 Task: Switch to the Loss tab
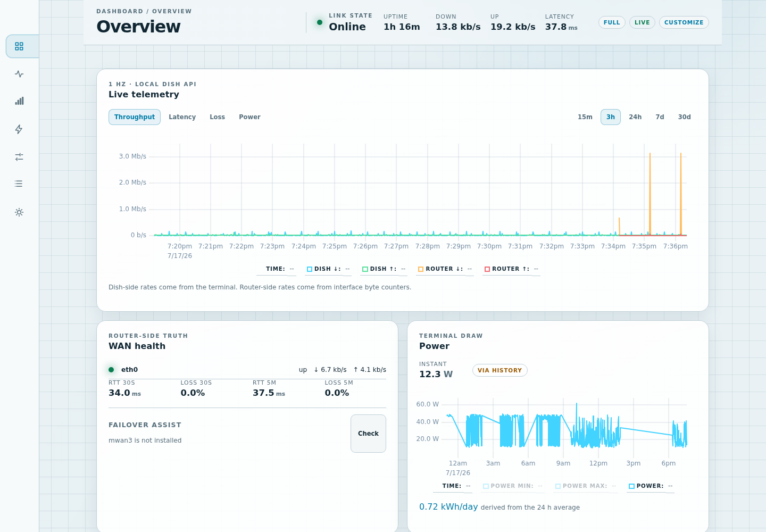217,117
